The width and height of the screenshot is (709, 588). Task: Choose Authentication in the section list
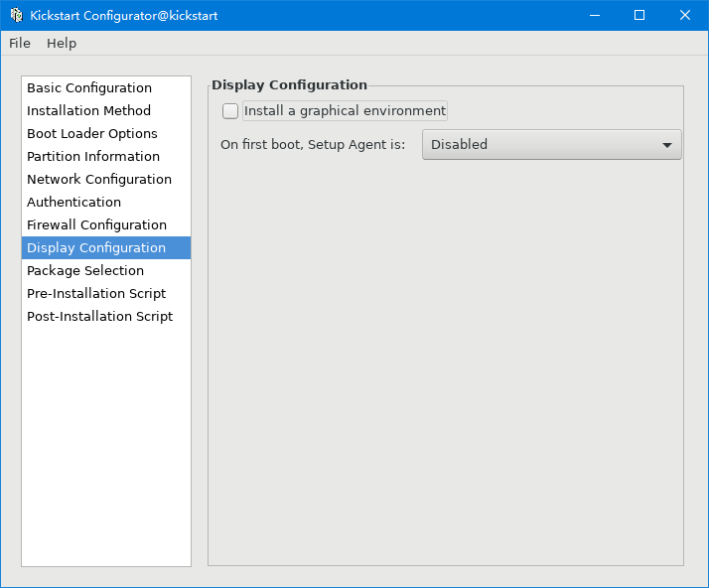(106, 203)
